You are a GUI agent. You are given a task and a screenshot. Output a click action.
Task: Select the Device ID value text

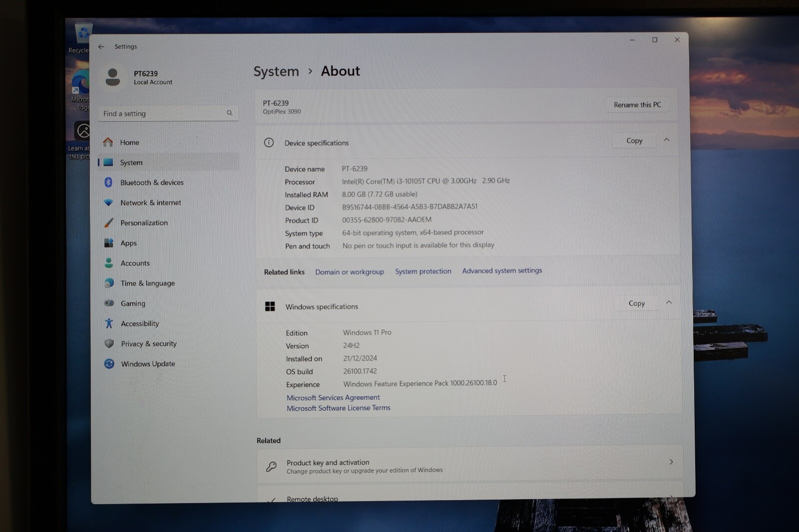pyautogui.click(x=409, y=207)
